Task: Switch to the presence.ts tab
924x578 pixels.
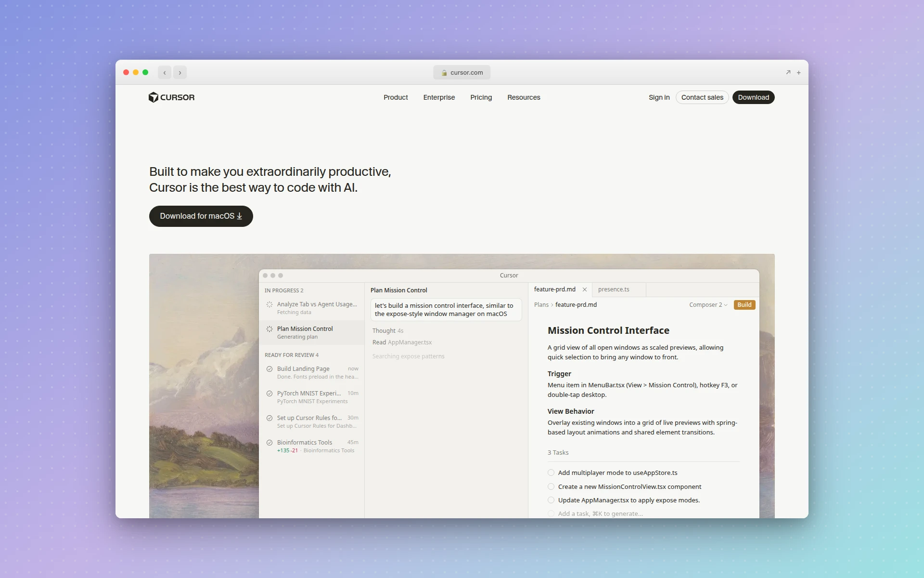Action: click(x=614, y=289)
